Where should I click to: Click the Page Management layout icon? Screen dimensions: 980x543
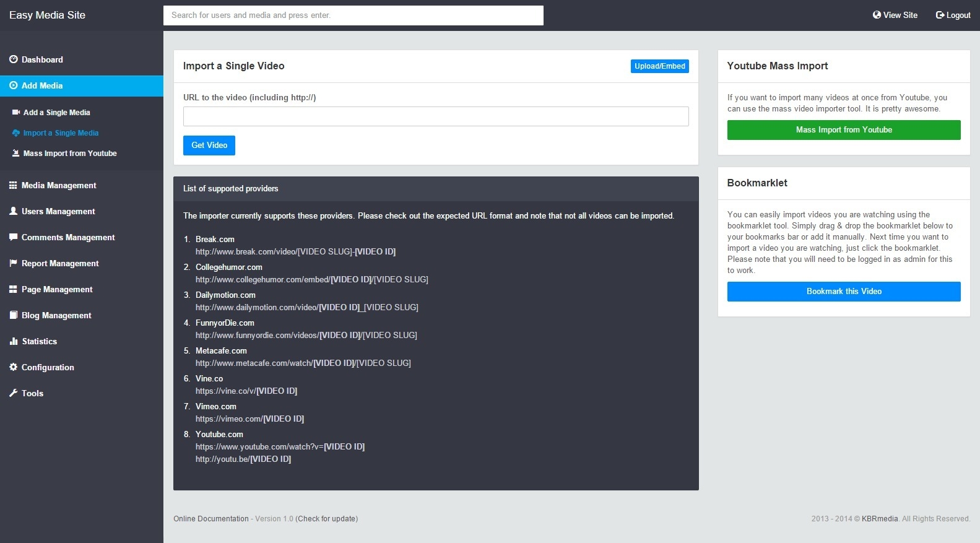click(x=13, y=289)
